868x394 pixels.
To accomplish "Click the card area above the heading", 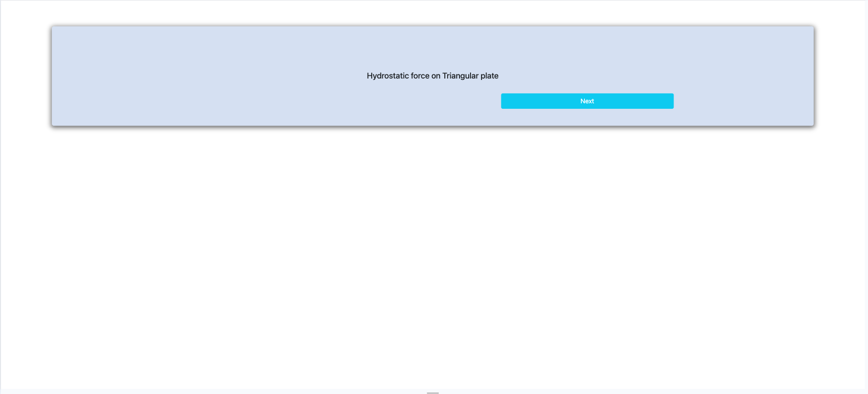I will (x=432, y=46).
